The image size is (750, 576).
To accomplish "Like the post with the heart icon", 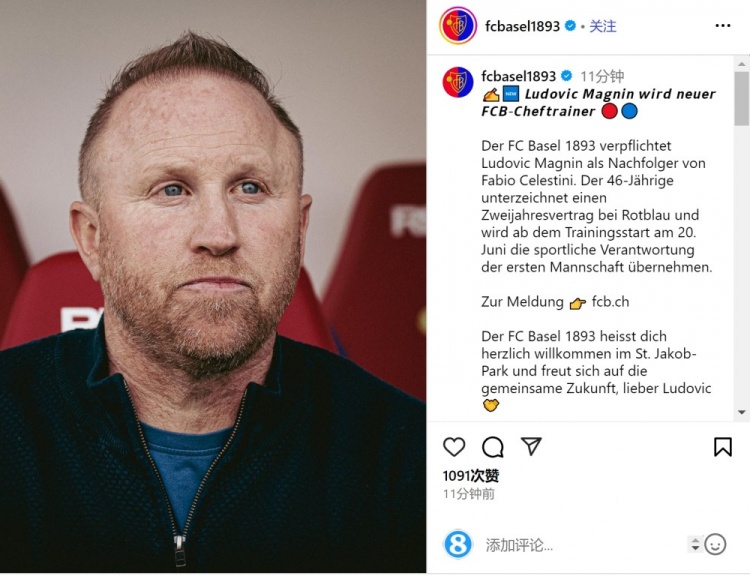I will [x=454, y=447].
